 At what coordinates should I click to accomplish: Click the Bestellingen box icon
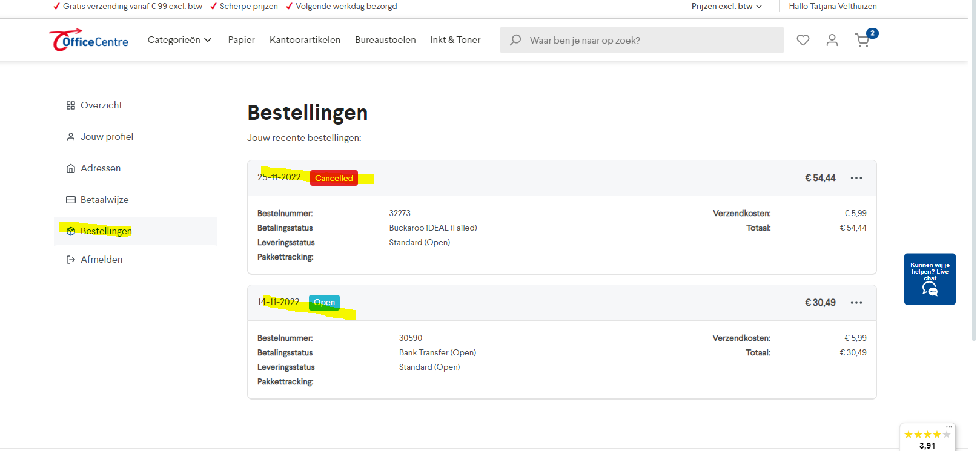click(x=71, y=231)
